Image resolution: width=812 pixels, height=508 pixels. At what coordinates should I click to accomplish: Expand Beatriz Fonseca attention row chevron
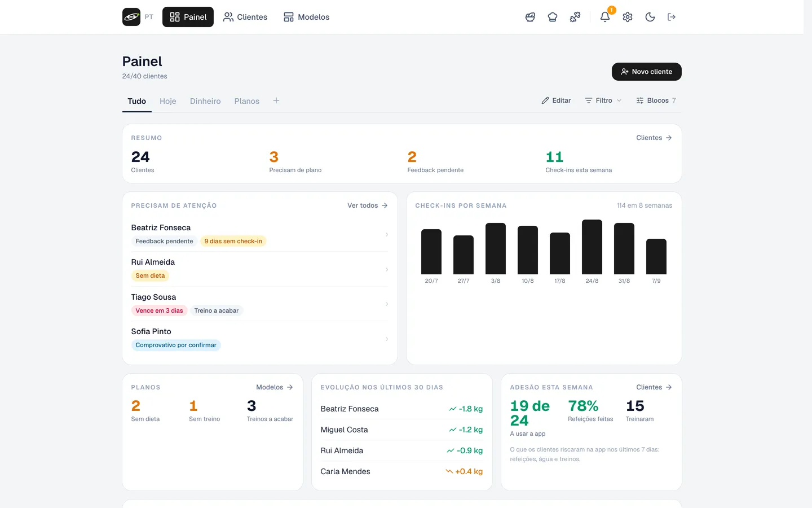point(387,234)
